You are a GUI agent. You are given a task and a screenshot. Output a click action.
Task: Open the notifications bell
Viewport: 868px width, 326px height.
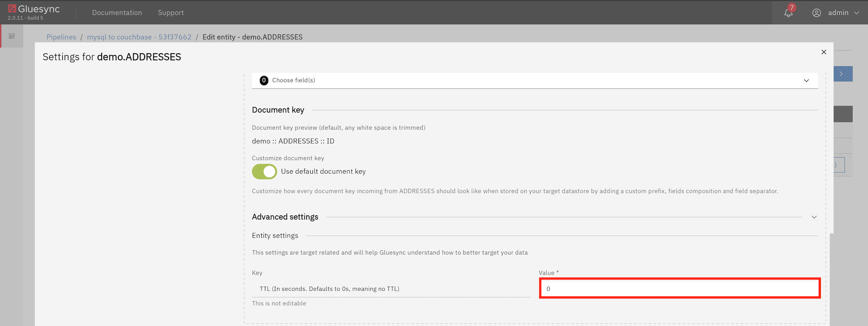[x=788, y=13]
